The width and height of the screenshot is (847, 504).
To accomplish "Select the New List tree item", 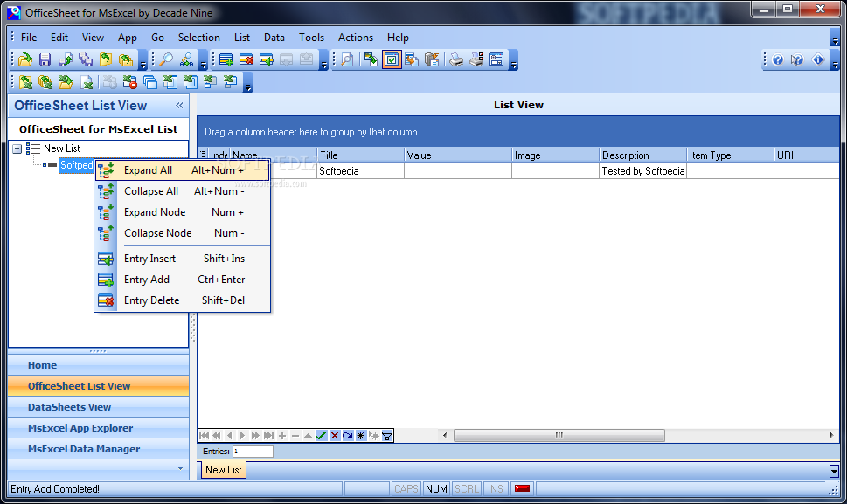I will coord(61,148).
